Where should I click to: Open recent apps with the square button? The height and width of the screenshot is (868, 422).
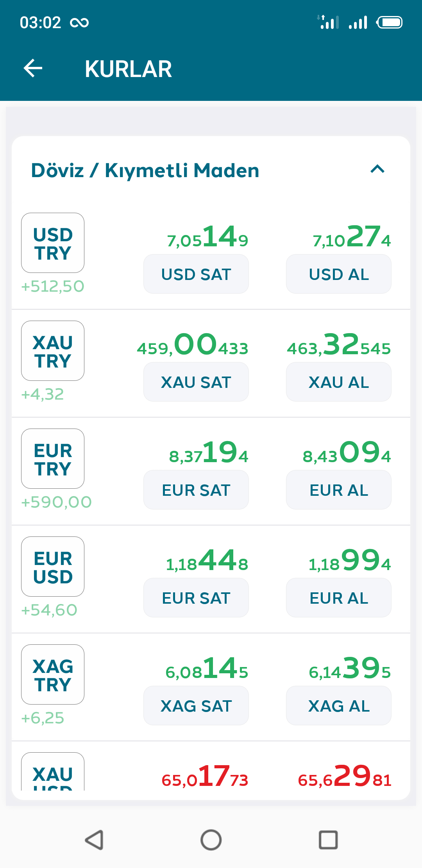(328, 840)
